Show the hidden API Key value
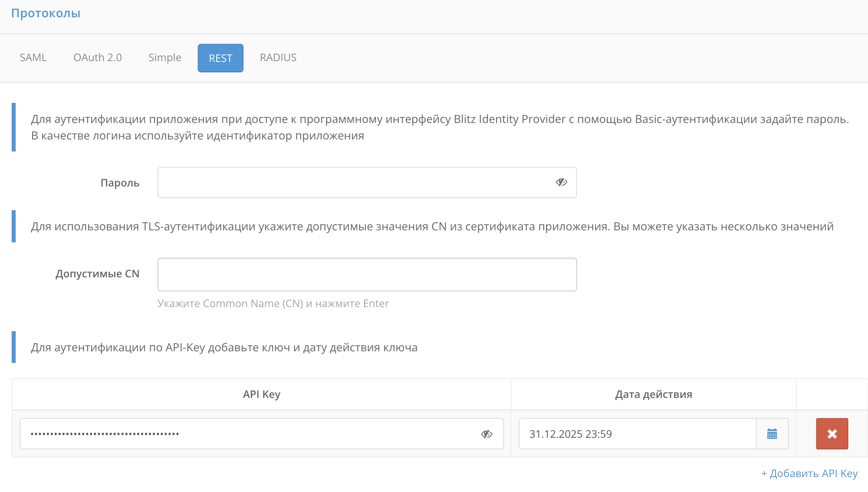Viewport: 868px width, 492px height. coord(487,434)
